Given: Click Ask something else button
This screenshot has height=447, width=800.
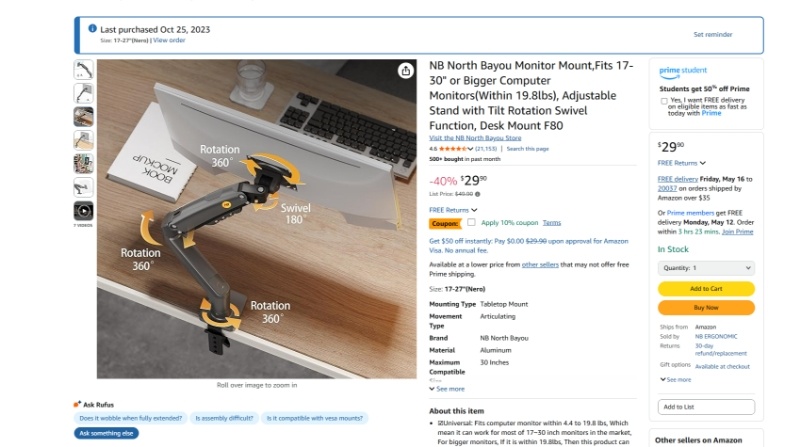Looking at the screenshot, I should (106, 433).
